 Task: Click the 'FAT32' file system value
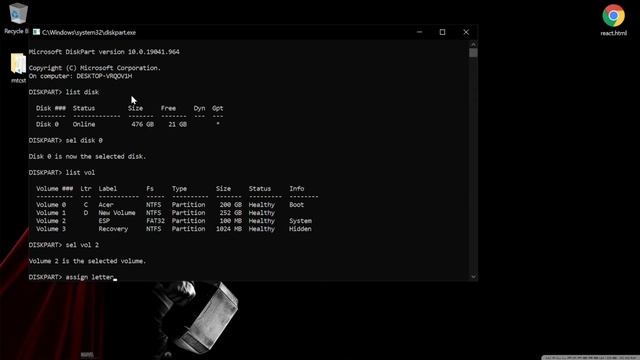(x=155, y=221)
